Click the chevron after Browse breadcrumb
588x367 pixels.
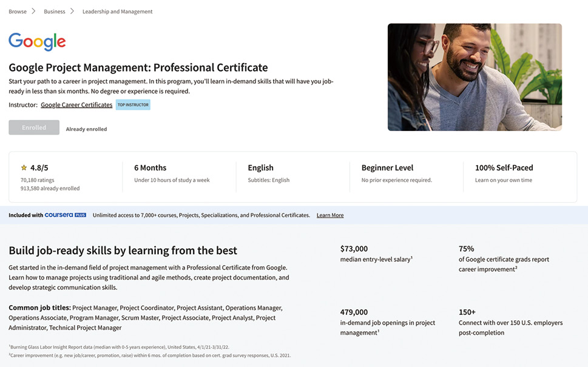[x=33, y=12]
